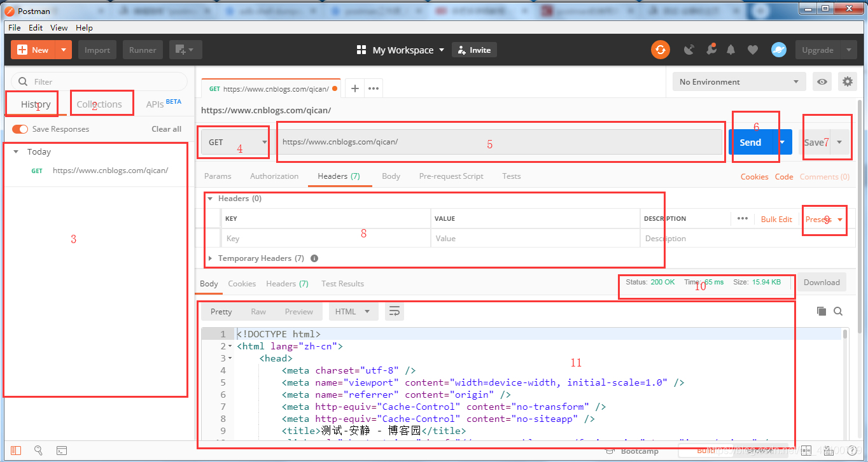Open the New button dropdown arrow
This screenshot has width=868, height=462.
coord(64,50)
